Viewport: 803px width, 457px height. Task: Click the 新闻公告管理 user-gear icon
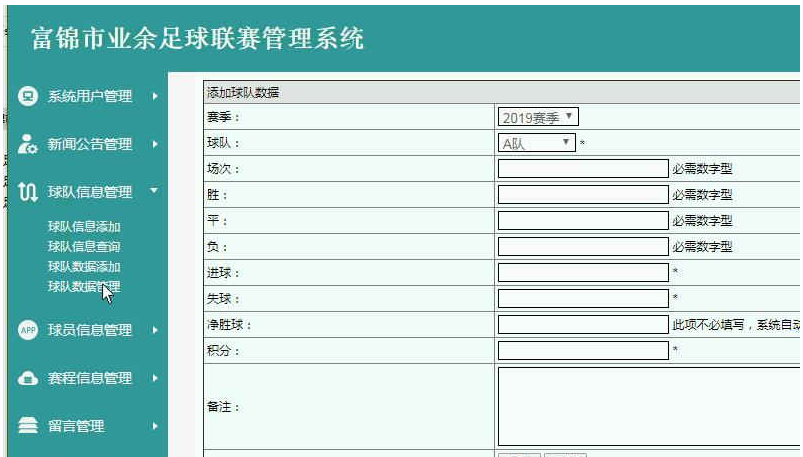coord(28,144)
